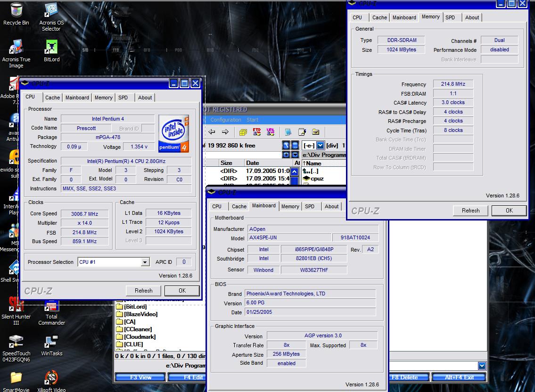Screen dimensions: 535x392
Task: Click the Alt+F4 Exit button
Action: click(459, 377)
